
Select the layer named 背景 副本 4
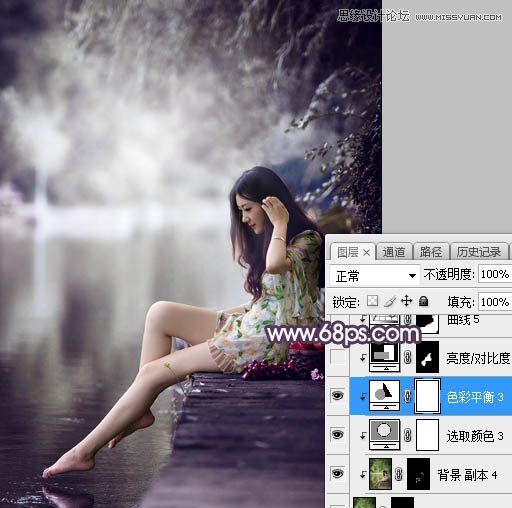click(x=467, y=474)
